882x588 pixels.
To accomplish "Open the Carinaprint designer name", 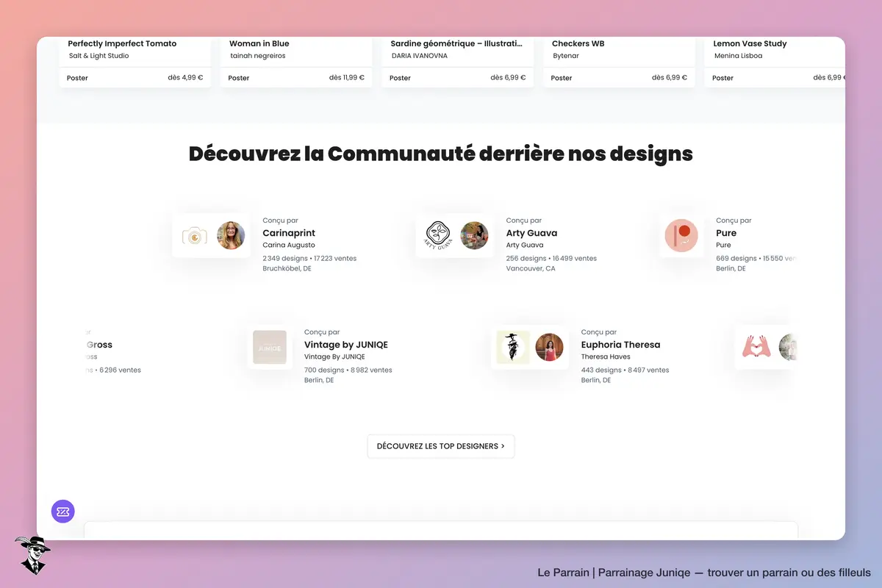I will pos(289,233).
